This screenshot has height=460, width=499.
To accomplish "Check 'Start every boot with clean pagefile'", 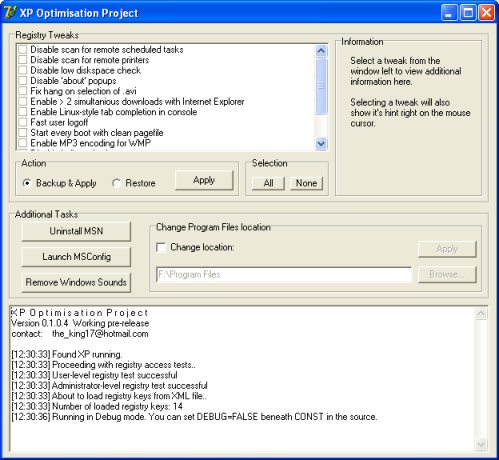I will point(23,133).
